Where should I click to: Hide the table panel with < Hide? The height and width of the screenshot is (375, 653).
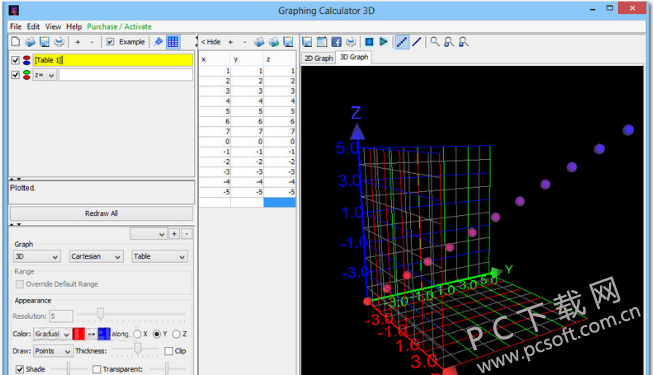coord(211,42)
